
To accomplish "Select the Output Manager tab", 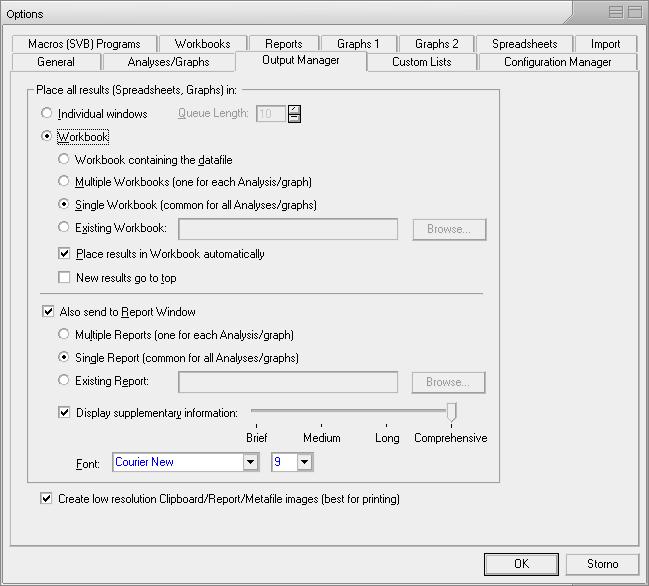I will point(300,60).
